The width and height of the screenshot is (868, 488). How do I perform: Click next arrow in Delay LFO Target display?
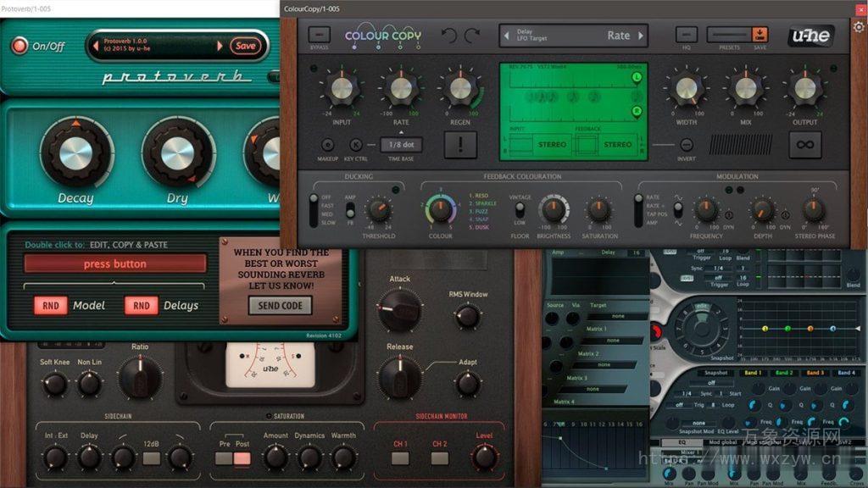[x=641, y=36]
